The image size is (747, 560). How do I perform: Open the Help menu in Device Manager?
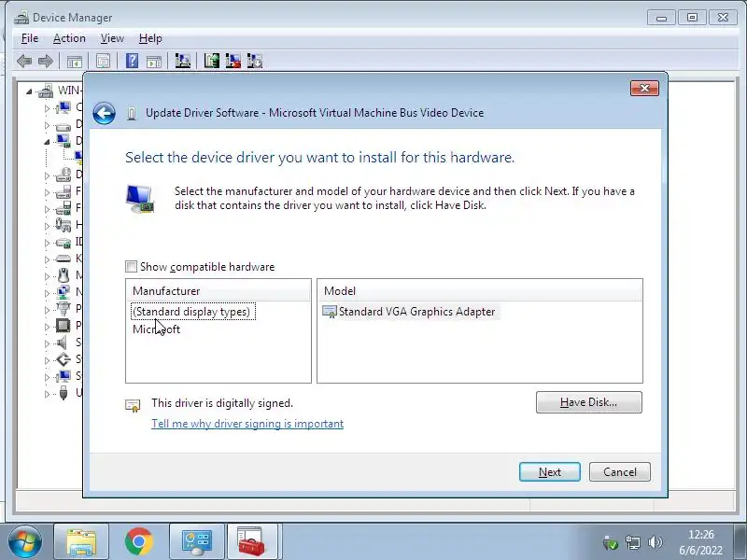(x=150, y=38)
